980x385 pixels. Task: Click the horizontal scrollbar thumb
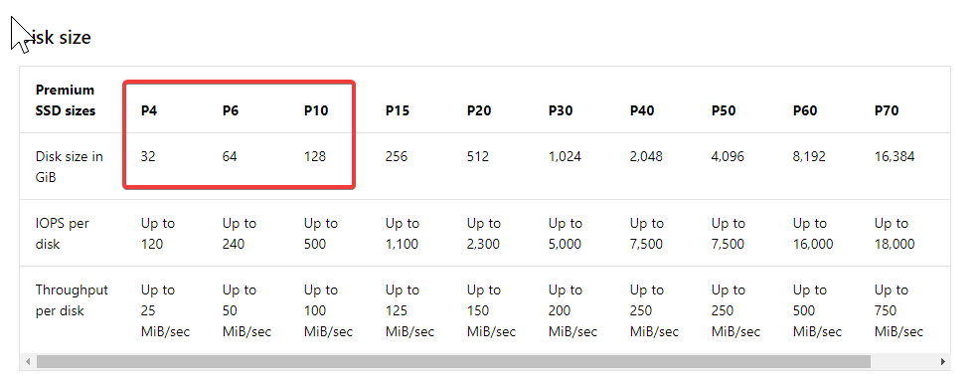click(x=453, y=362)
